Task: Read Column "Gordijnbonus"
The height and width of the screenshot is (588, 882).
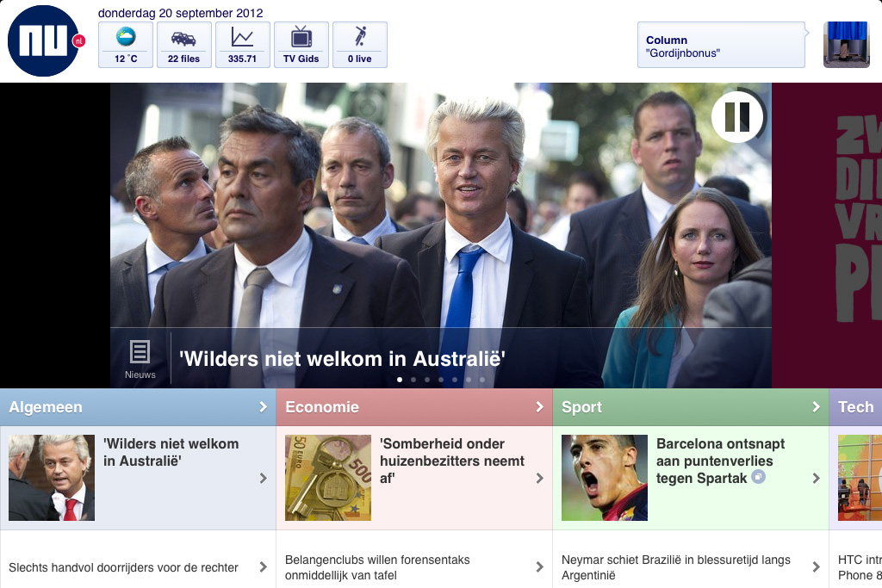Action: pyautogui.click(x=721, y=46)
